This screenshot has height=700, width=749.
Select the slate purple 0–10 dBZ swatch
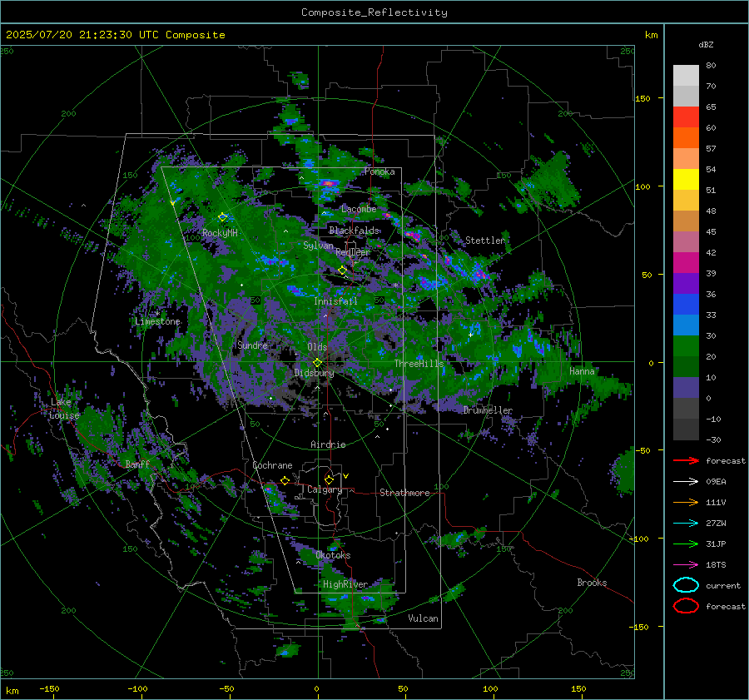click(x=686, y=388)
